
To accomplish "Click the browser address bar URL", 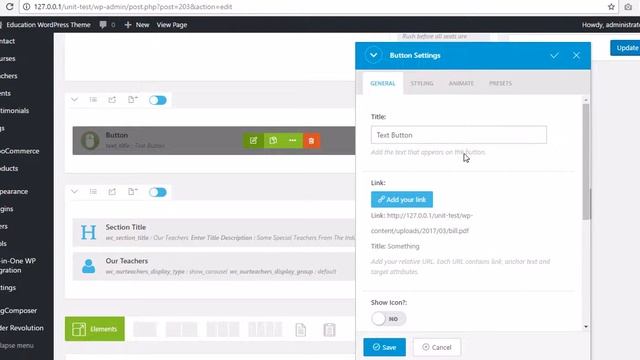I will click(x=133, y=7).
